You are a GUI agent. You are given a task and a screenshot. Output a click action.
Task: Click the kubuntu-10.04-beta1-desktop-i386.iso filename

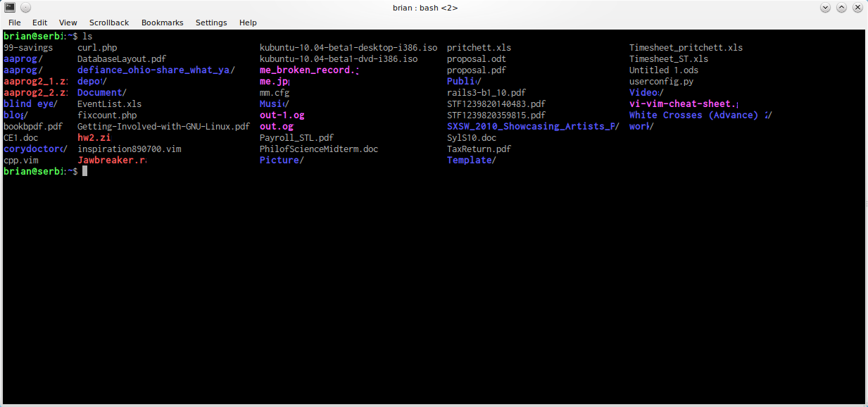(348, 48)
